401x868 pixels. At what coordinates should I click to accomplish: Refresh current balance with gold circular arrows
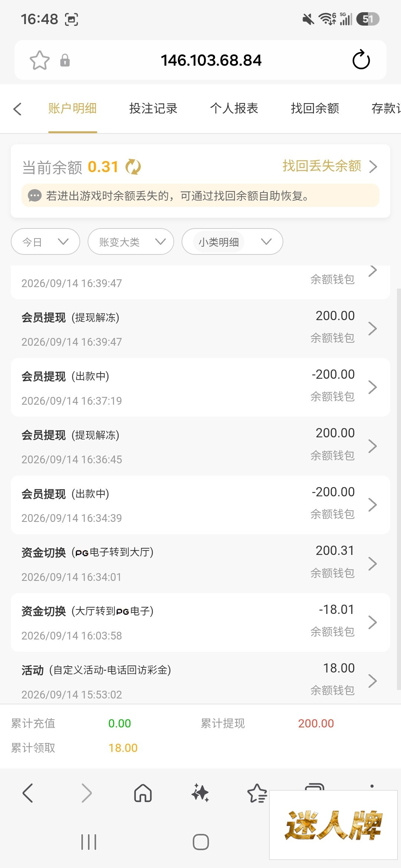133,167
